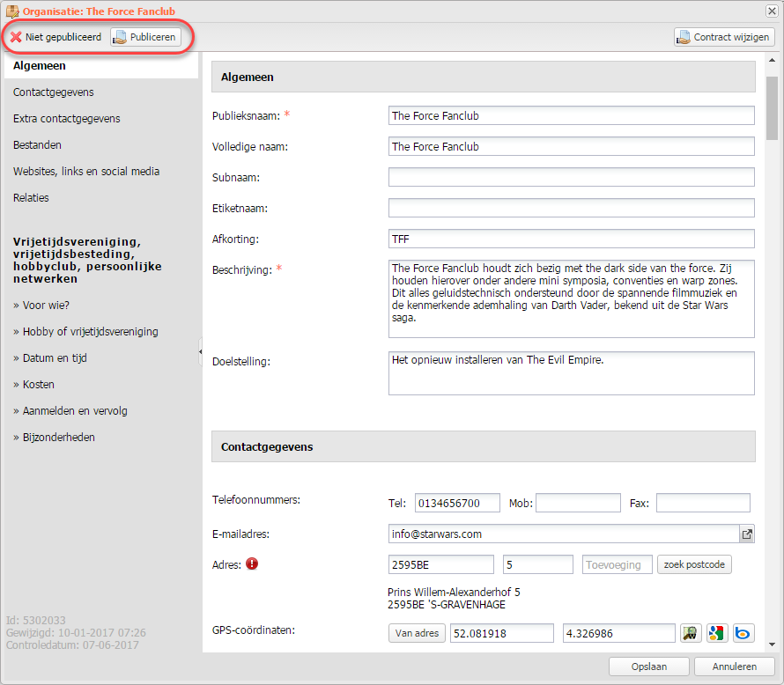Click the house number field

[538, 564]
